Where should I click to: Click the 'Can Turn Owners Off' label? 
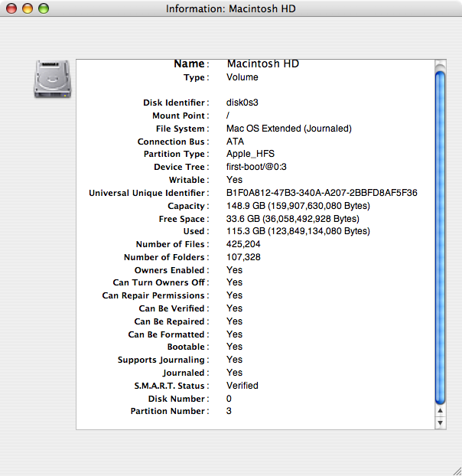pos(158,282)
